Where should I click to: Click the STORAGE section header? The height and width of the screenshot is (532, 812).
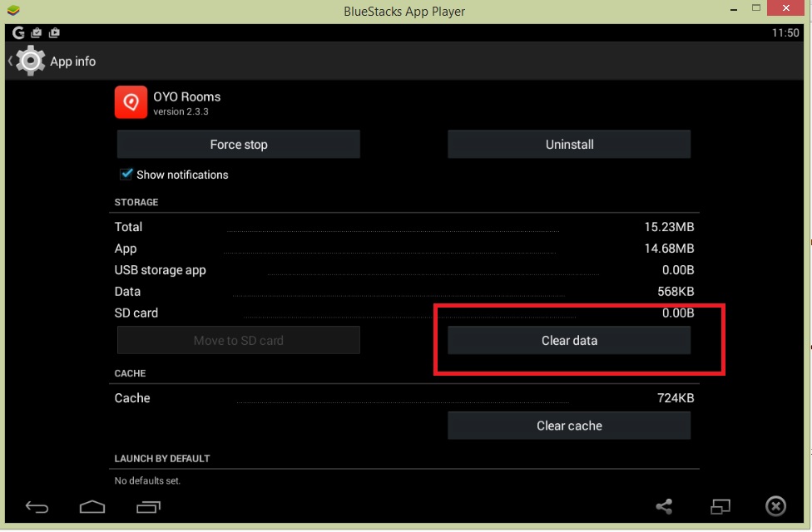coord(136,202)
